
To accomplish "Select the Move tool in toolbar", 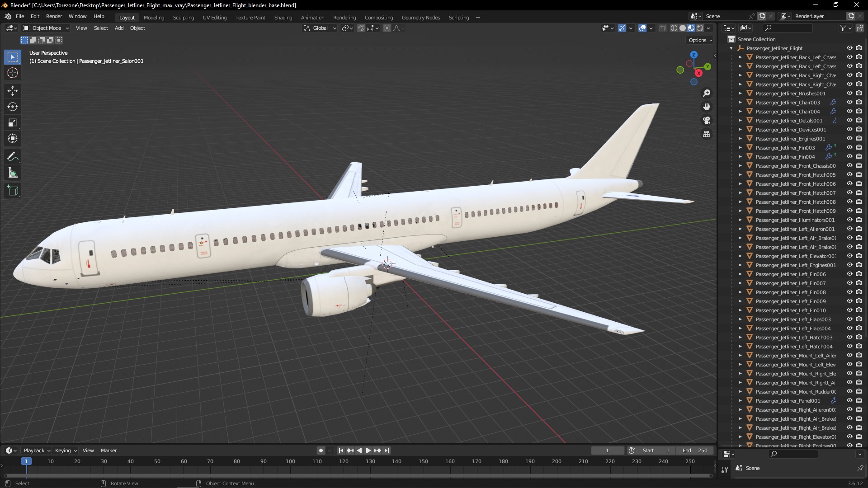I will (13, 91).
